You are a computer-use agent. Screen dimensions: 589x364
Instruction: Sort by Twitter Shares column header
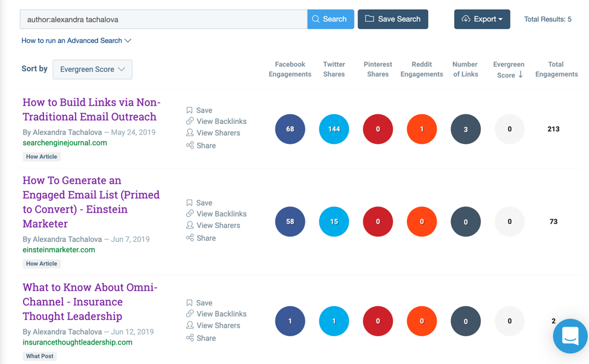coord(334,70)
